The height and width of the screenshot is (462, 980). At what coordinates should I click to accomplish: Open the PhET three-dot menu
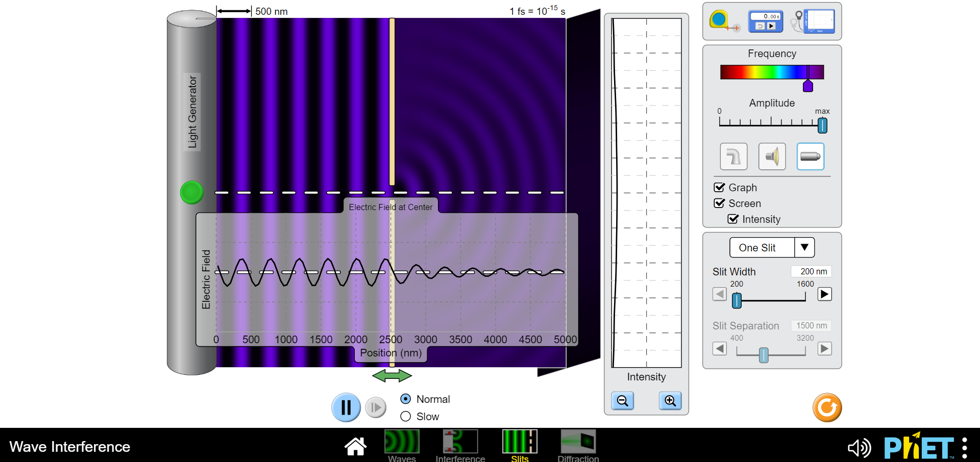[x=964, y=447]
